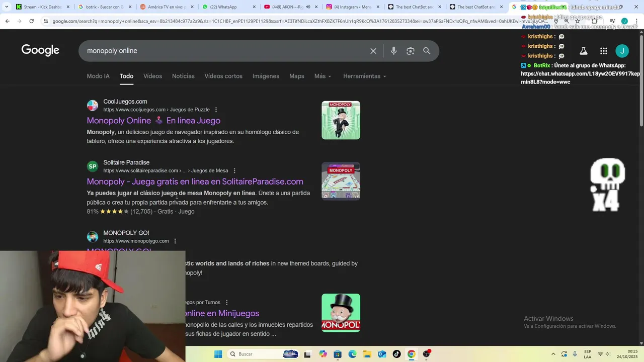Image resolution: width=644 pixels, height=362 pixels.
Task: Open more options for CoolJuegos result
Action: tap(216, 110)
